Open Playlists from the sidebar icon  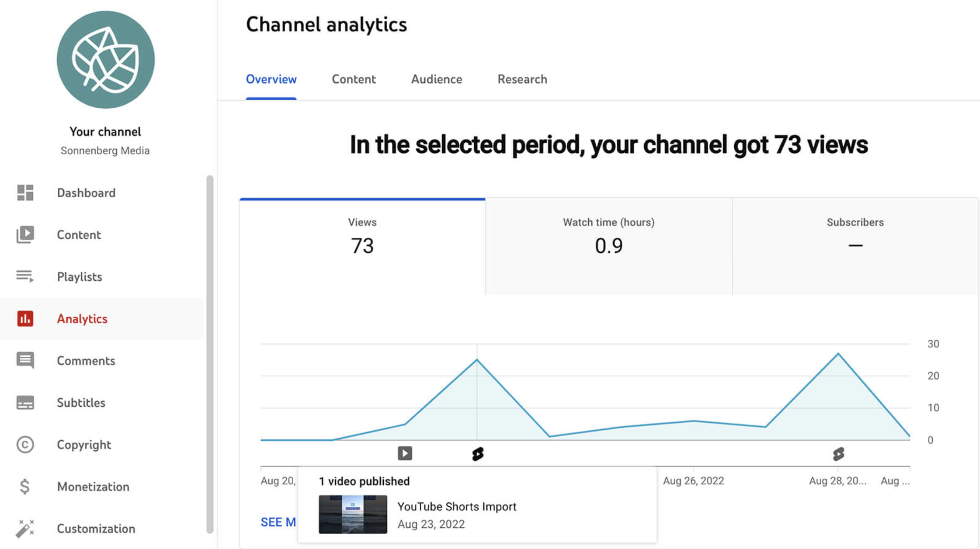click(x=24, y=277)
